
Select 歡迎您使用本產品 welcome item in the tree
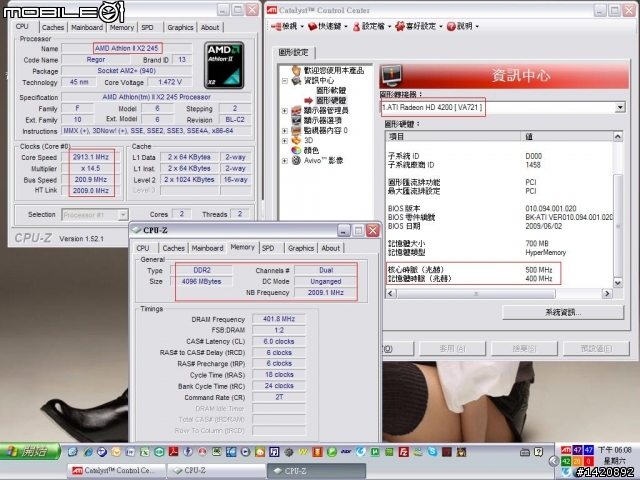point(333,70)
